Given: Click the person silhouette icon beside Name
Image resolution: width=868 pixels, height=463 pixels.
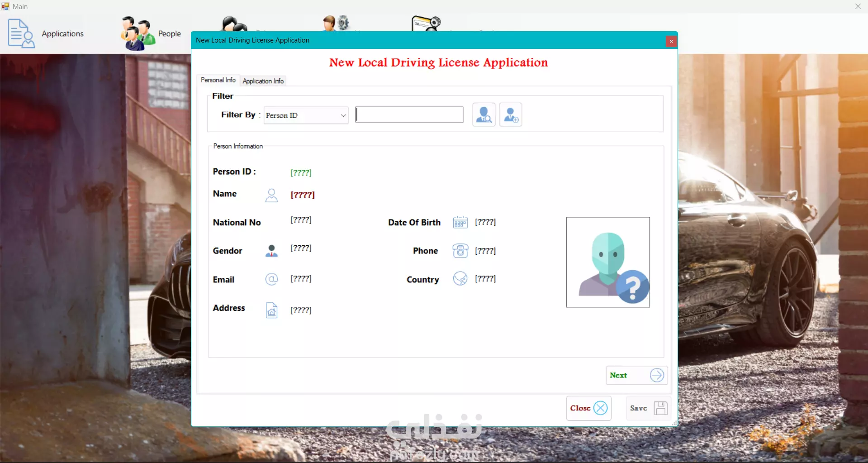Looking at the screenshot, I should point(271,195).
